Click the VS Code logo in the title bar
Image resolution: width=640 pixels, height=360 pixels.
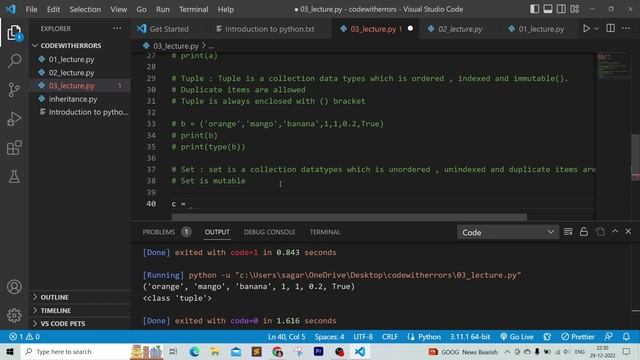(x=11, y=9)
